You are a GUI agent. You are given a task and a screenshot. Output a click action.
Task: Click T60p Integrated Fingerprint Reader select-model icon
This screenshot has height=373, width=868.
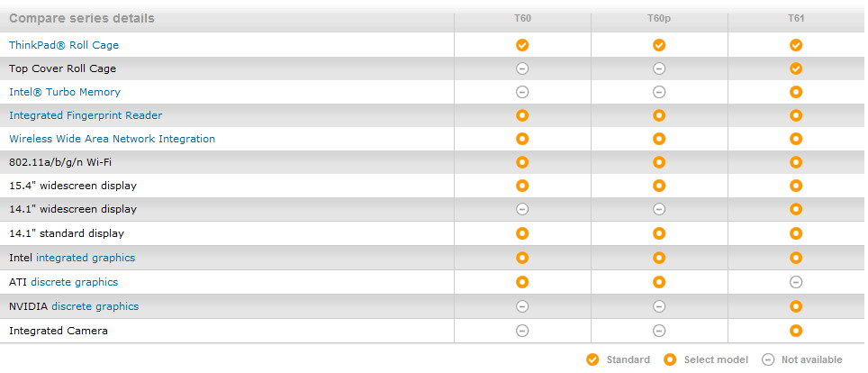click(659, 115)
